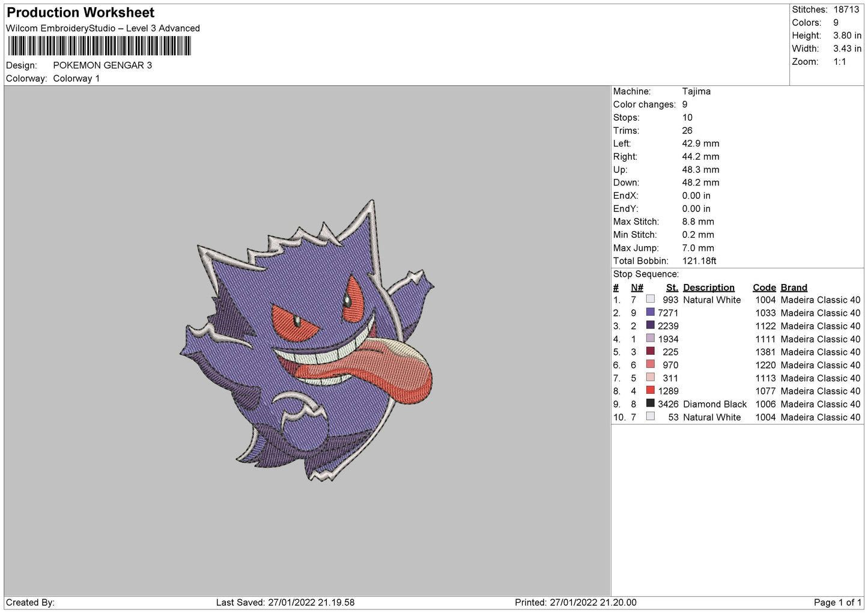Click the Diamond Black color swatch

pos(650,403)
